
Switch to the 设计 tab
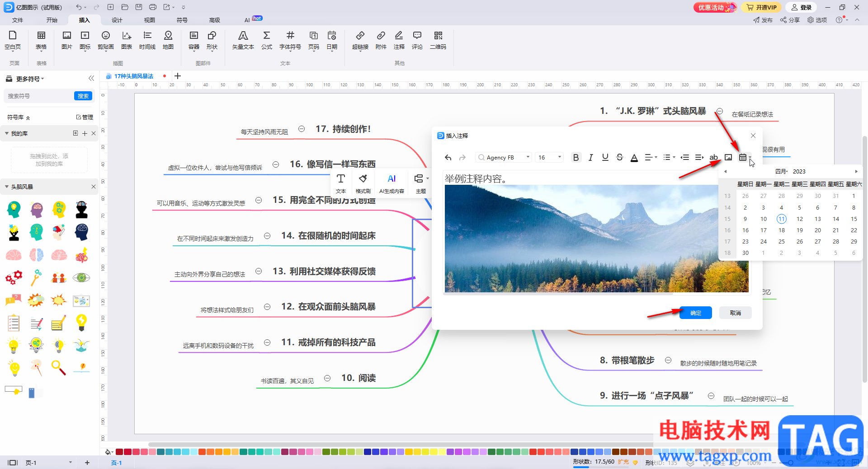click(x=117, y=20)
